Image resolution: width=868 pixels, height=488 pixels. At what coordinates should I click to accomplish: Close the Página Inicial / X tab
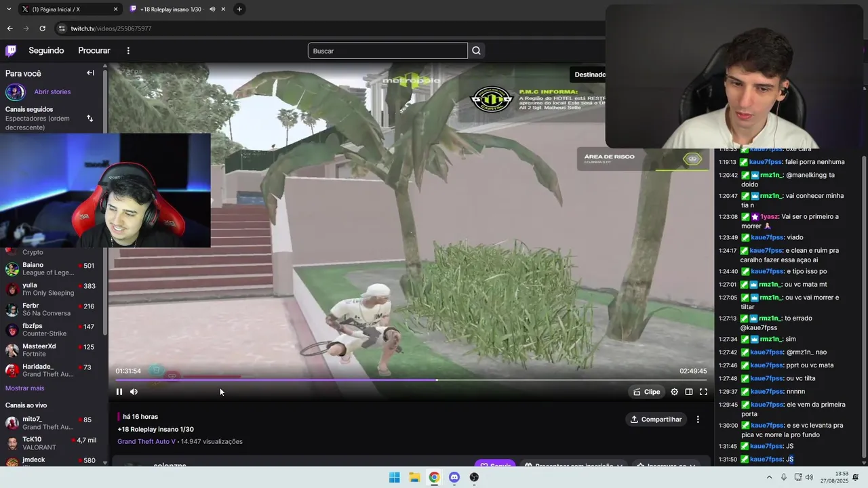115,9
